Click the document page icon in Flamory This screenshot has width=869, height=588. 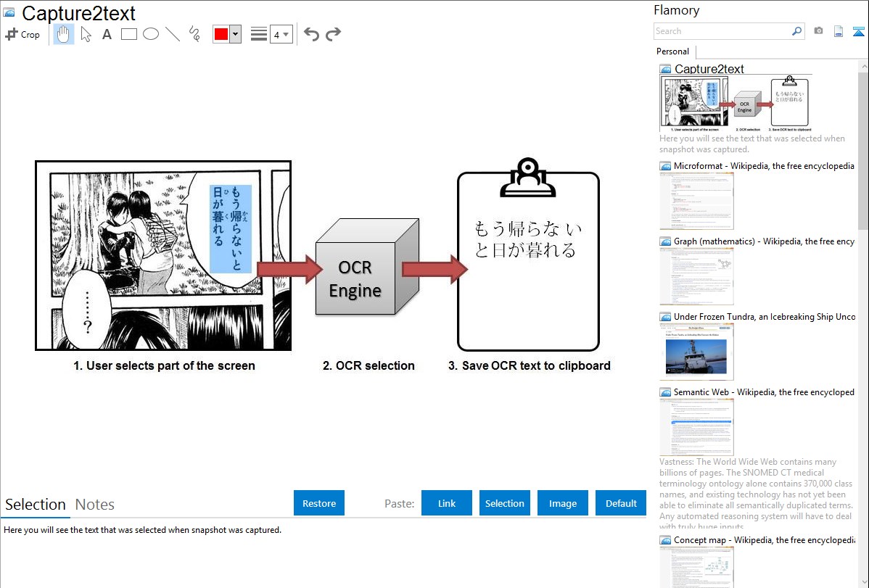(839, 31)
